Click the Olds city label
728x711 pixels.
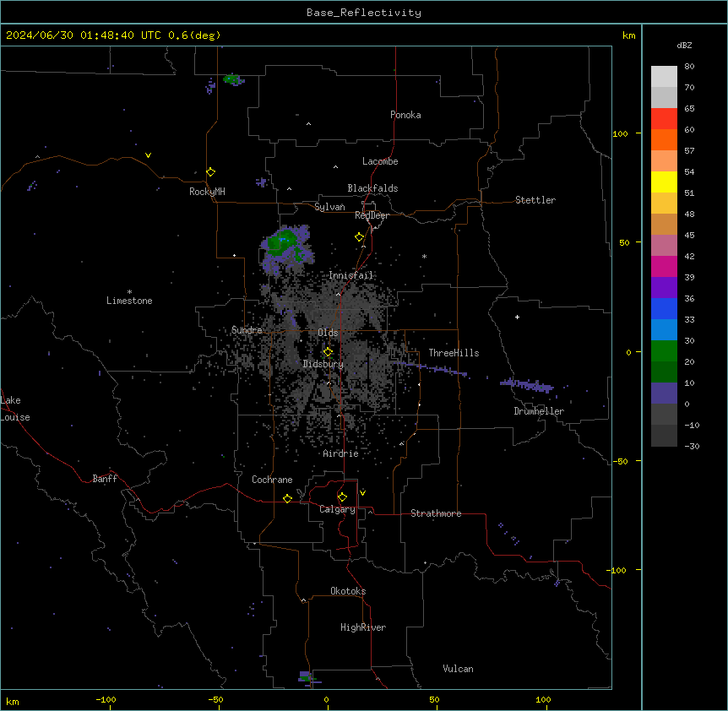tap(328, 333)
